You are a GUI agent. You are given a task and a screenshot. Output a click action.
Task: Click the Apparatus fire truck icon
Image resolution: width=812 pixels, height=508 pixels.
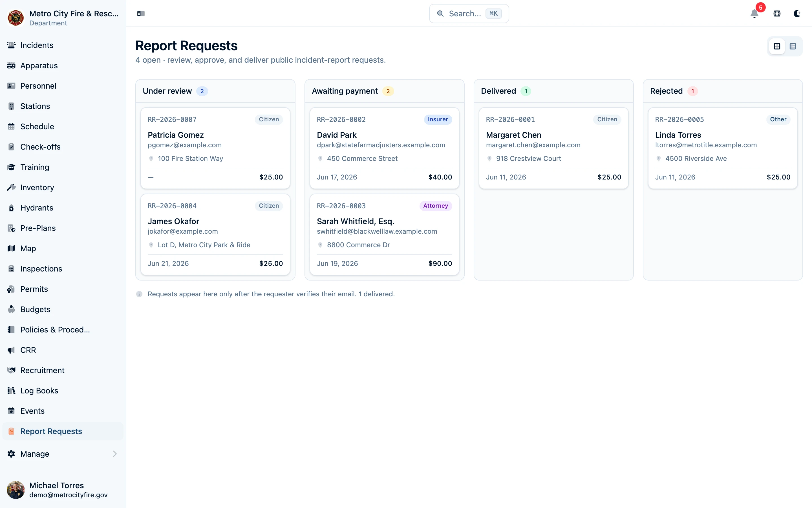11,65
